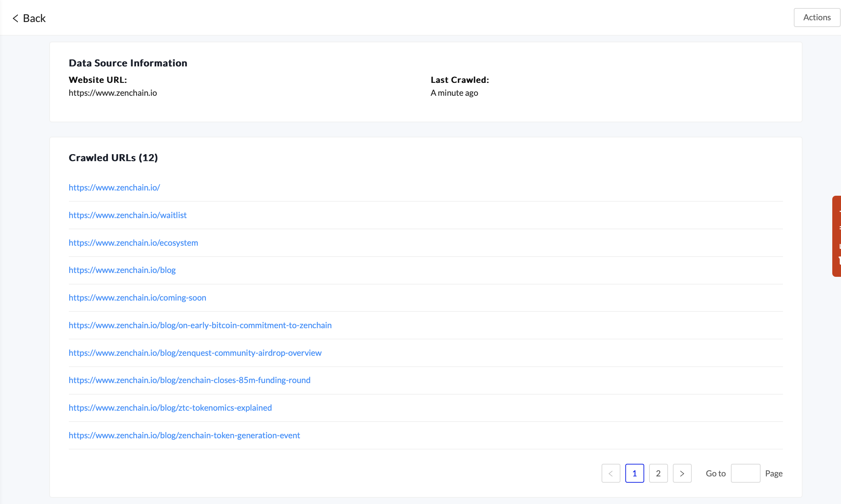Open the ztc-tokenomics-explained link
Viewport: 841px width, 504px height.
pos(170,408)
